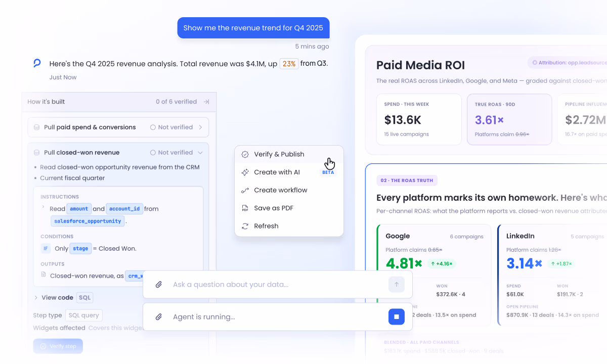Click in the Ask a question about your data field

click(x=278, y=285)
